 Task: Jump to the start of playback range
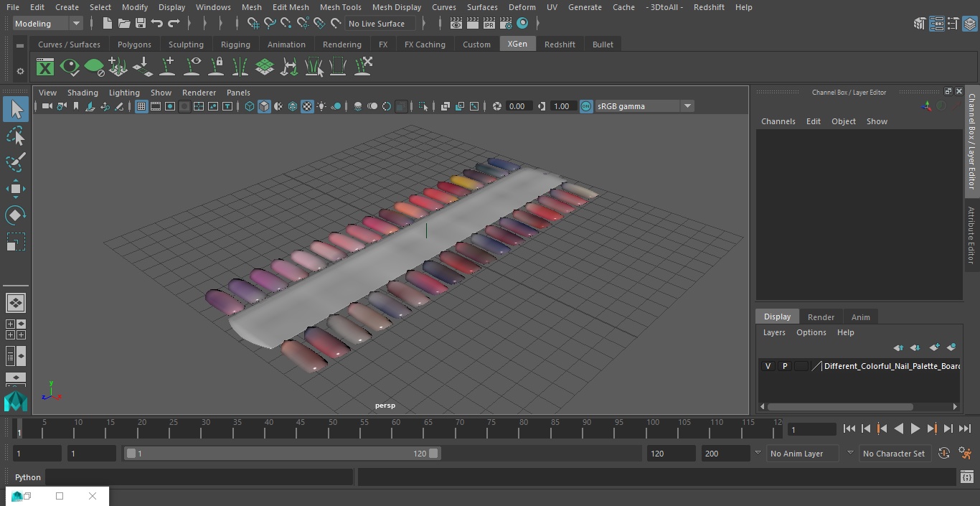[x=849, y=428]
